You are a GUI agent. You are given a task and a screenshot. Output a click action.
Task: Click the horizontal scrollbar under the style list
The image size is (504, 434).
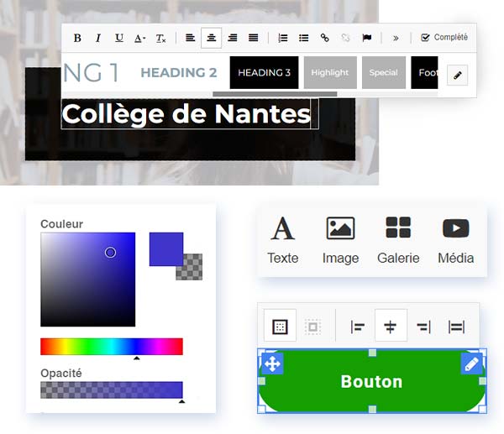pyautogui.click(x=275, y=94)
